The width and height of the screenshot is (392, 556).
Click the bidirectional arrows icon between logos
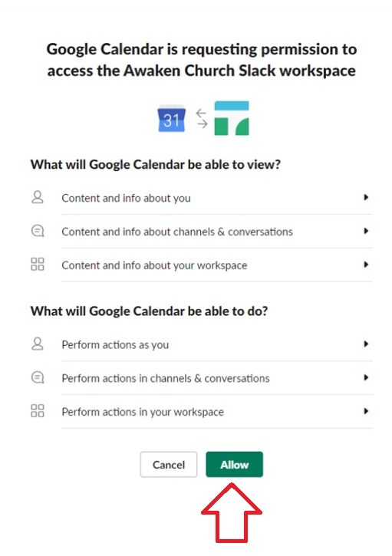tap(202, 118)
